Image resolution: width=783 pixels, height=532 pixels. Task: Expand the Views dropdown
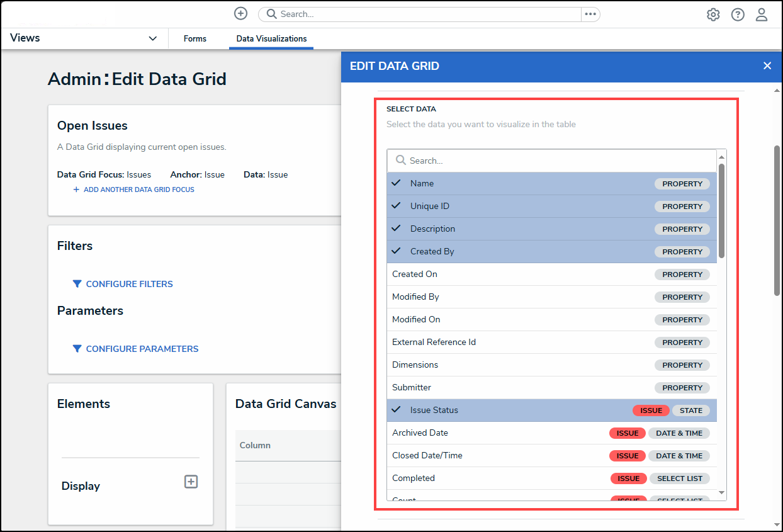tap(152, 38)
